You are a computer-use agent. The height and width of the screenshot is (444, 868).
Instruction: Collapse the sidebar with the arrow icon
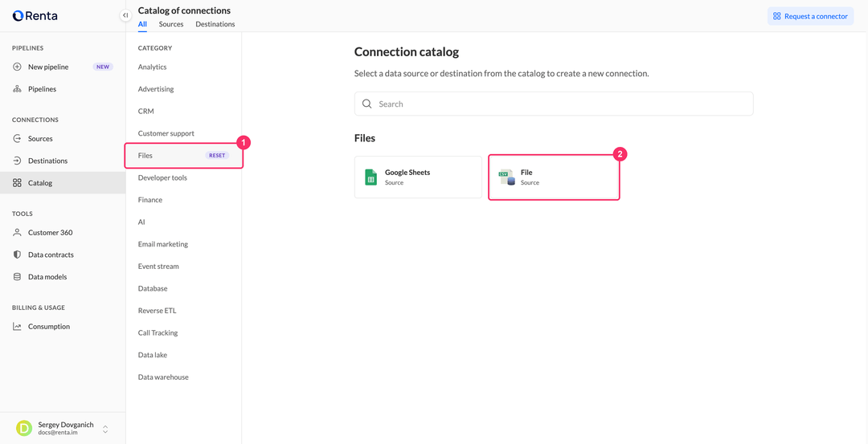(x=125, y=15)
